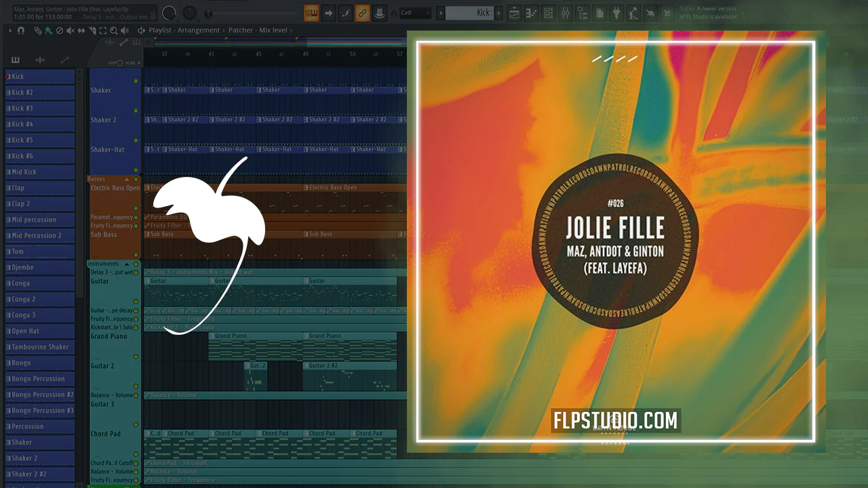The width and height of the screenshot is (868, 488).
Task: Mute the Sub Bass track LED
Action: pyautogui.click(x=136, y=255)
